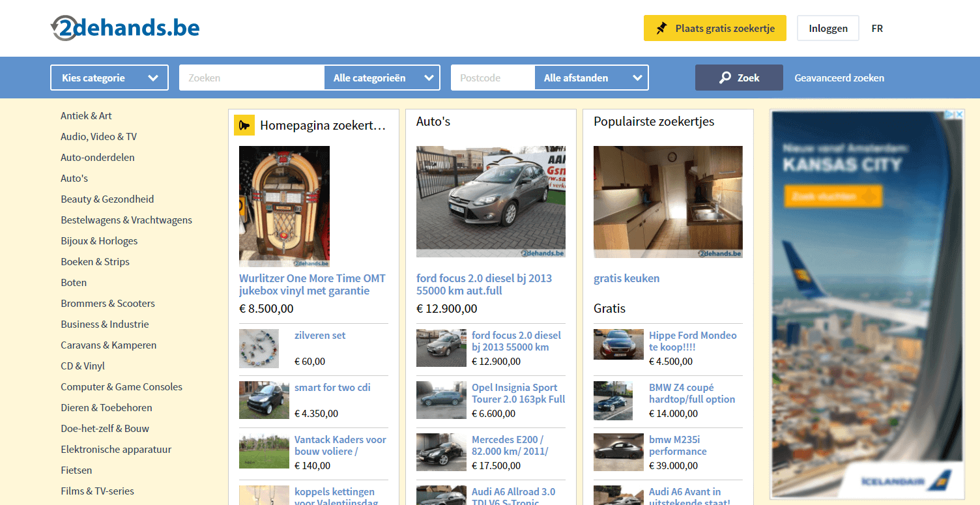Click the Vantack Kaders thumbnail image
Screen dimensions: 980x505
(x=264, y=452)
